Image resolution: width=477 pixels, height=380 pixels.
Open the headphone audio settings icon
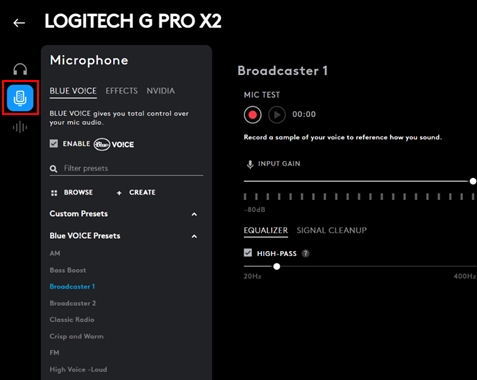pyautogui.click(x=20, y=69)
